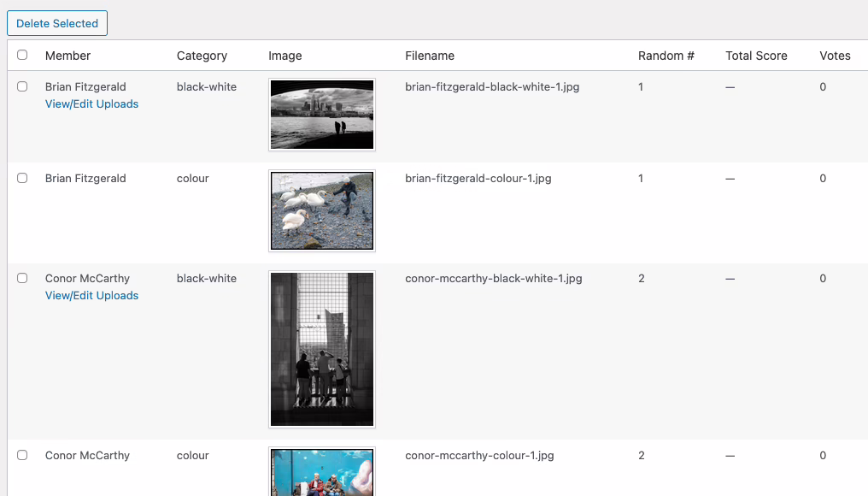Click the Random # column header
Image resolution: width=868 pixels, height=496 pixels.
[x=666, y=56]
